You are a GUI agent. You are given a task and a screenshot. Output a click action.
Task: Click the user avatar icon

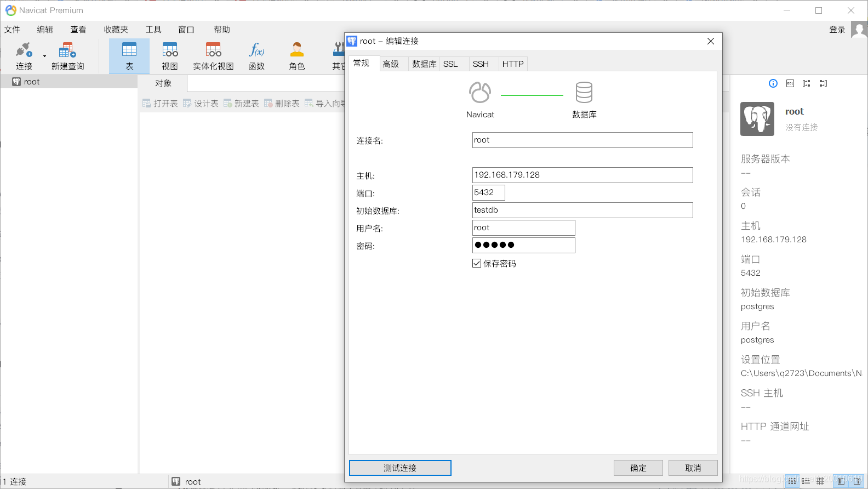[859, 30]
